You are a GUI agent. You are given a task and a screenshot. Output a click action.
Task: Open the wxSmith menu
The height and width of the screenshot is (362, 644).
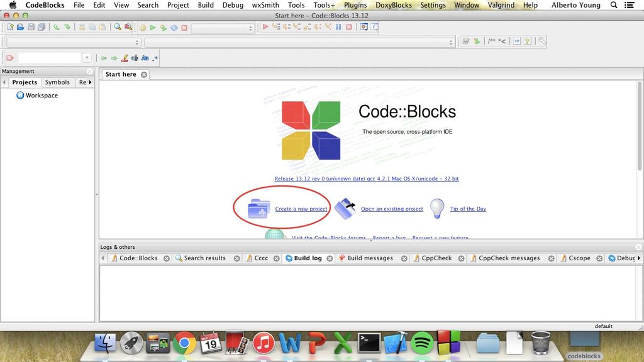[265, 5]
